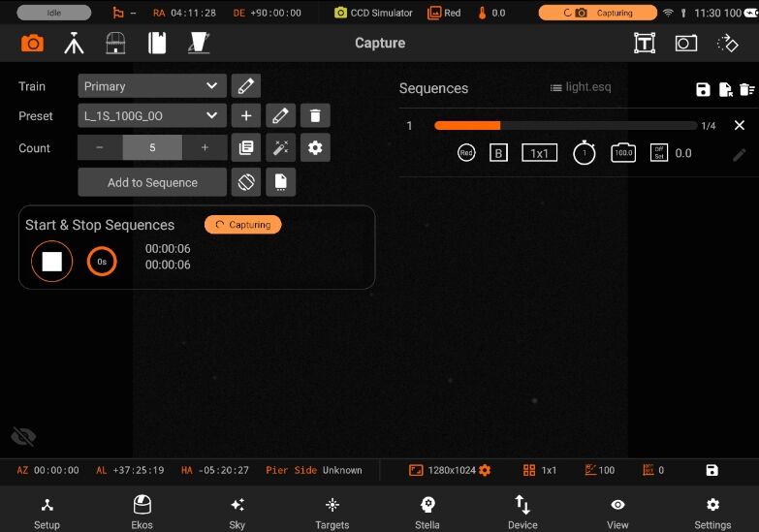
Task: Save the sequence queue
Action: pos(703,89)
